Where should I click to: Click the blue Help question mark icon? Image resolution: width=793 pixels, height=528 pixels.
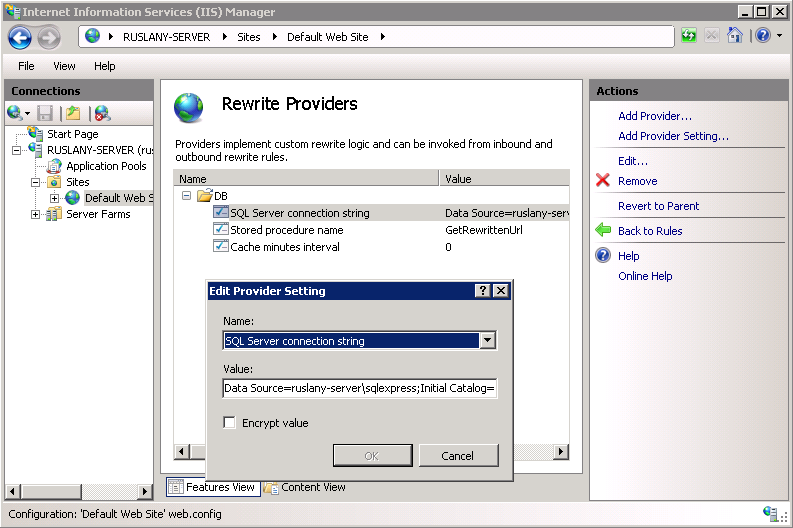click(x=602, y=256)
